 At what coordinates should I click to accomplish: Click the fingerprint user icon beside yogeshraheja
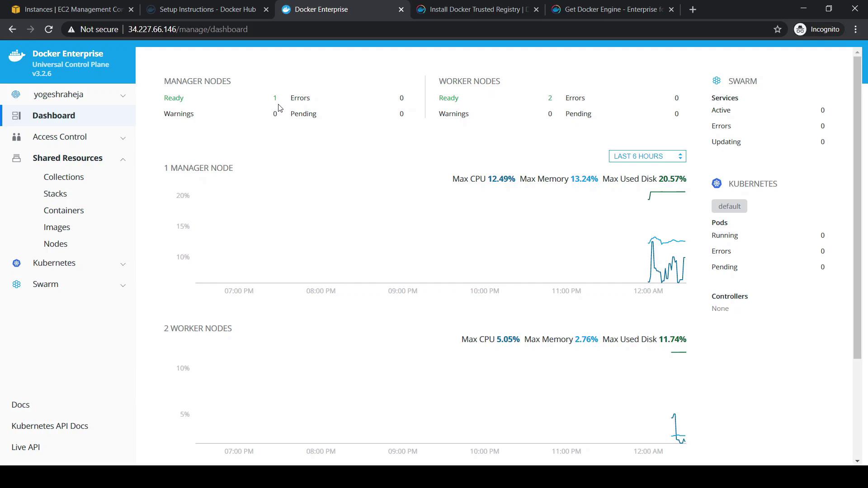pos(16,94)
